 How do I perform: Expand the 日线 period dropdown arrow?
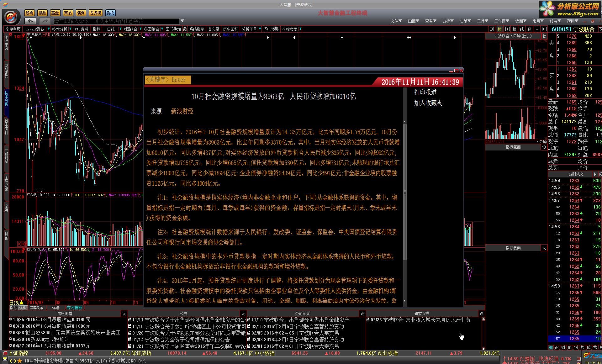tap(120, 29)
